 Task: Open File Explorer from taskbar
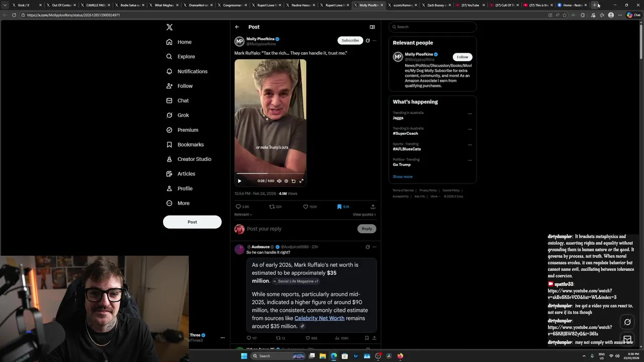323,356
